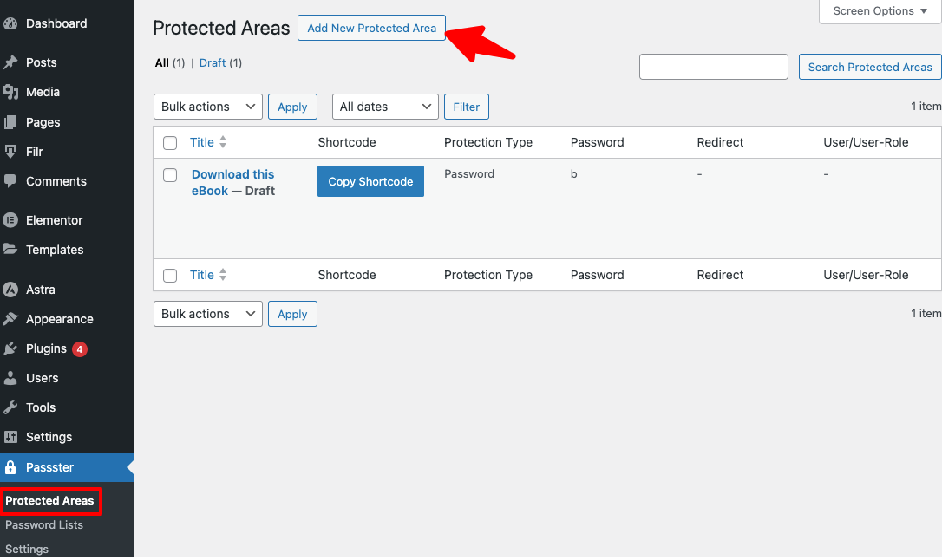
Task: Open the Download this eBook link
Action: (232, 174)
